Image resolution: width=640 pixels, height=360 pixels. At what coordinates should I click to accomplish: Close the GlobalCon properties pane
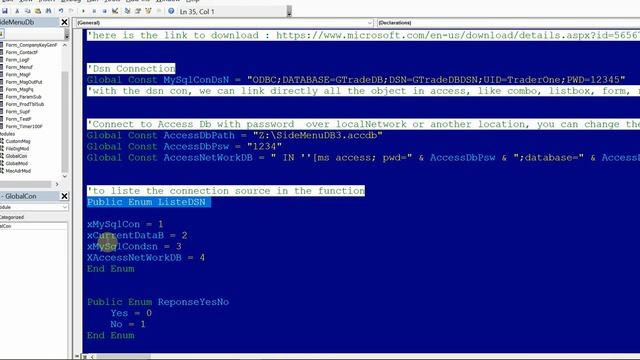[64, 196]
